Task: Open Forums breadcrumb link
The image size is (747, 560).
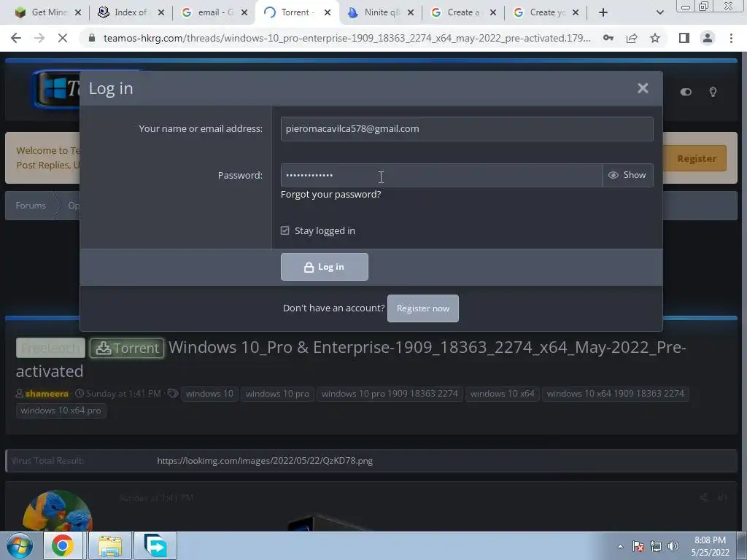Action: click(31, 206)
